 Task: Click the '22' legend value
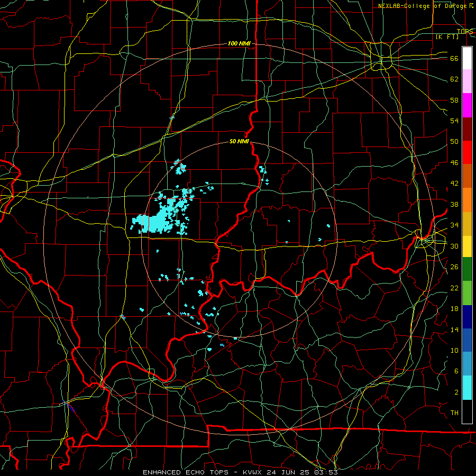(x=454, y=288)
